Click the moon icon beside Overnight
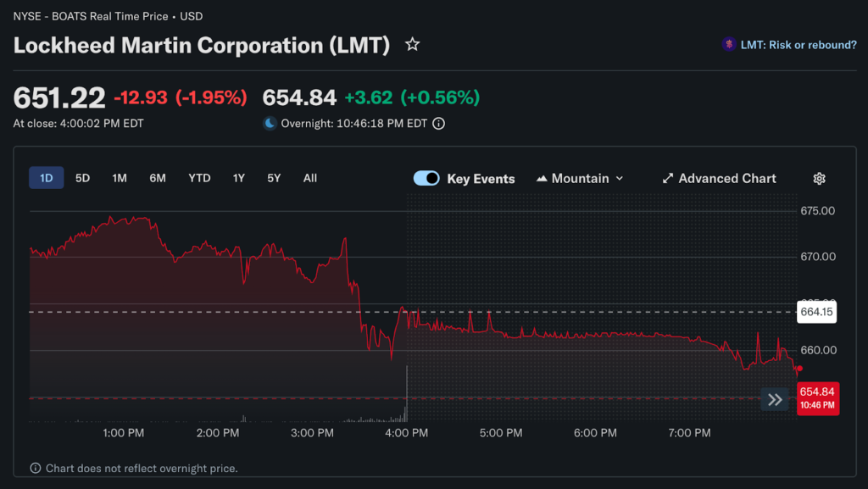868x489 pixels. (x=270, y=124)
